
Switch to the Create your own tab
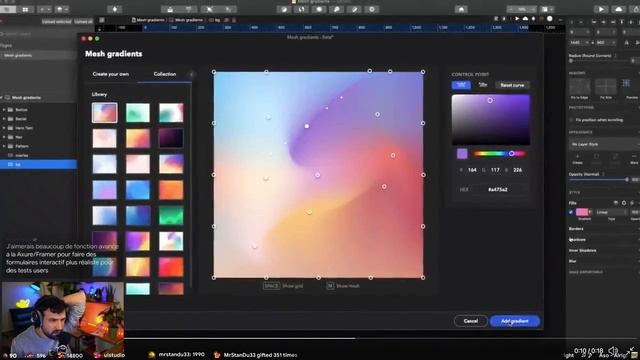111,74
